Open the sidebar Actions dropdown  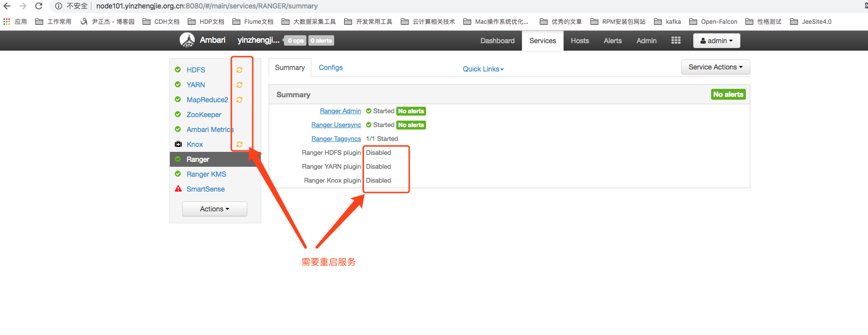215,209
